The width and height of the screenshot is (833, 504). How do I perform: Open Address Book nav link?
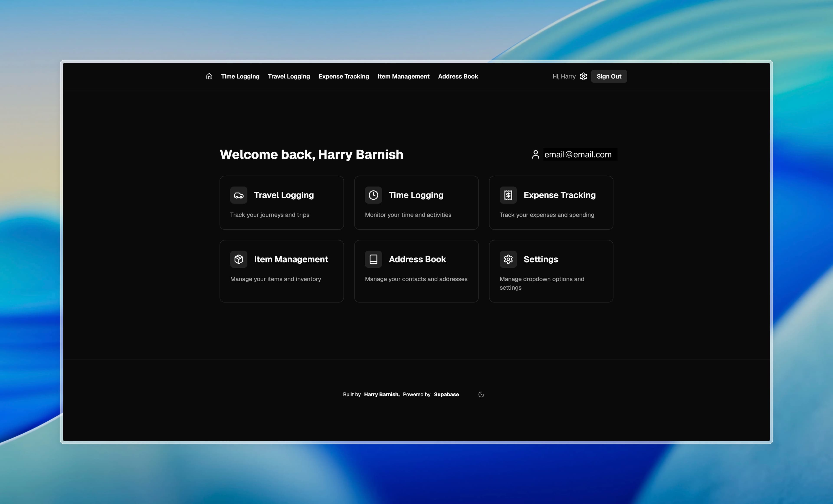coord(458,76)
